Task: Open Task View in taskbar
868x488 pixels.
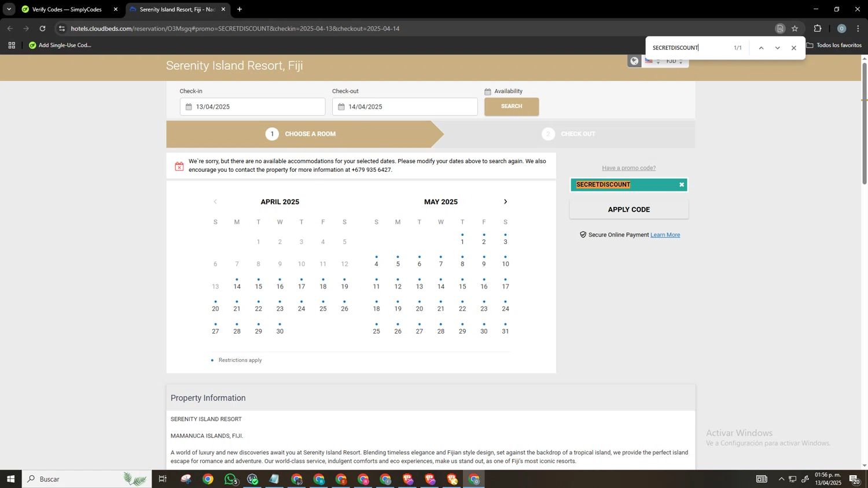Action: point(163,479)
